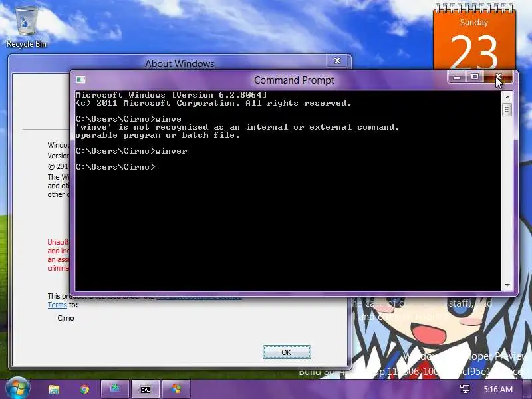Open the network icon in system tray
Viewport: 532px width, 399px height.
coord(464,389)
